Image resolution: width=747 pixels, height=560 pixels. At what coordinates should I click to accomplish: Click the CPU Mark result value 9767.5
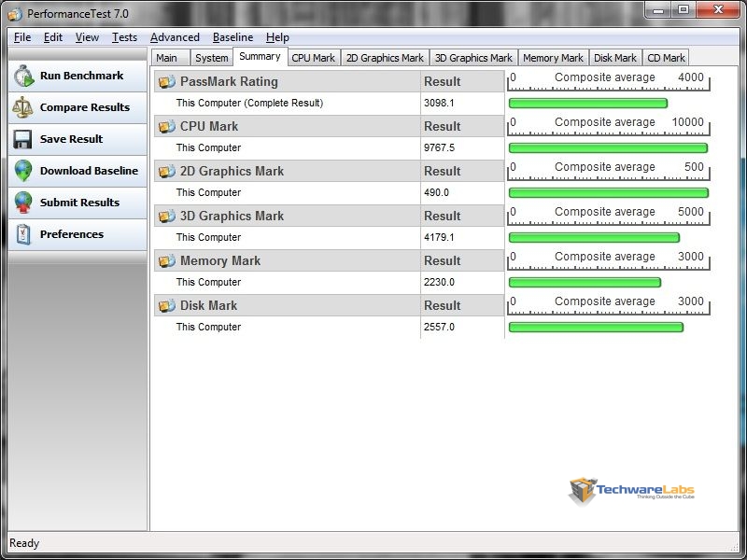pos(439,147)
